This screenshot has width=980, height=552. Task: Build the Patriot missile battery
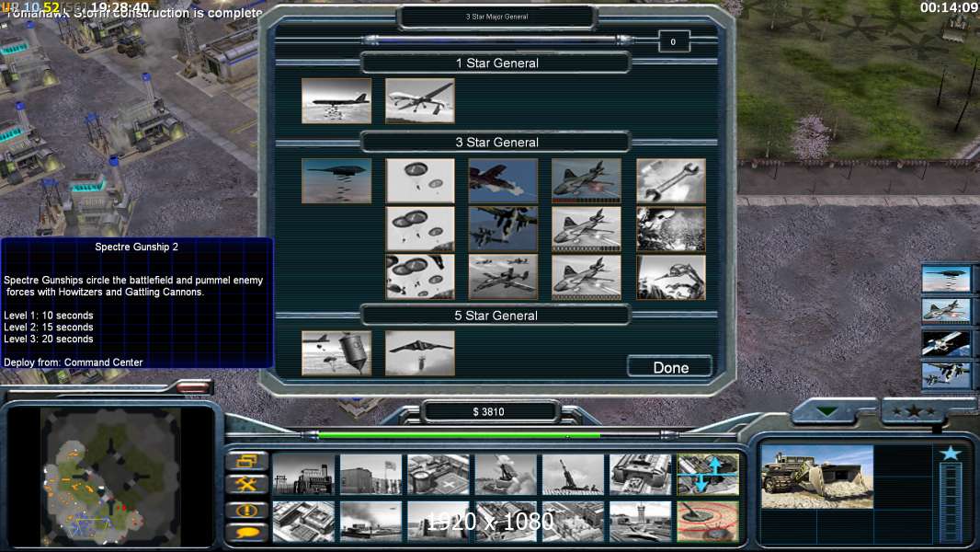pos(506,475)
